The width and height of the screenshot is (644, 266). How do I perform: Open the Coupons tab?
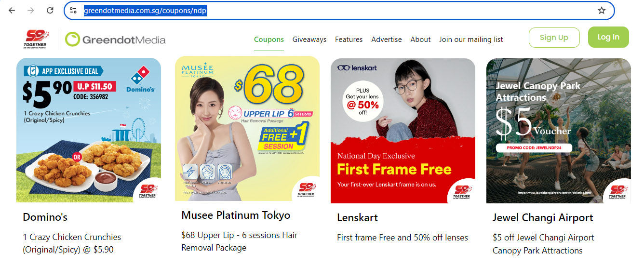tap(269, 40)
